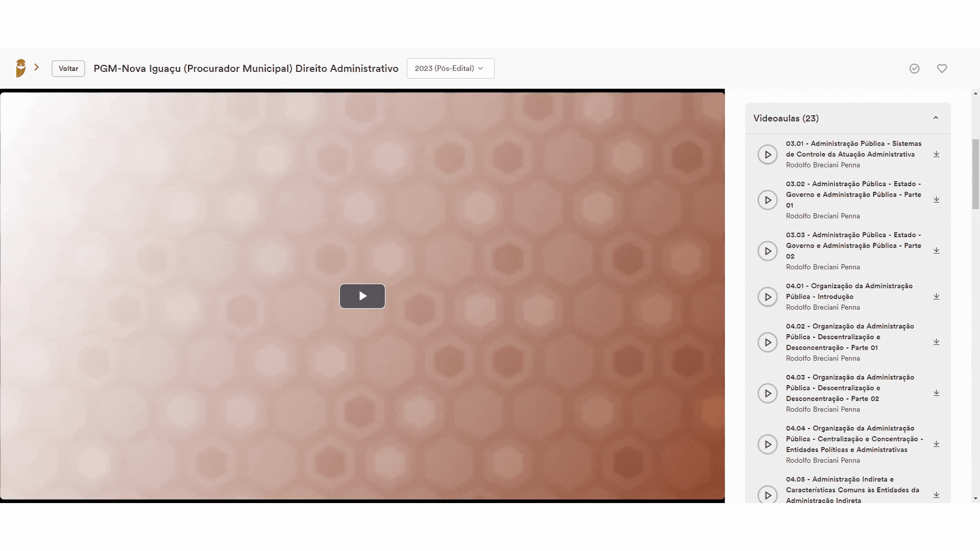Download lesson 04.05 video

(x=937, y=495)
